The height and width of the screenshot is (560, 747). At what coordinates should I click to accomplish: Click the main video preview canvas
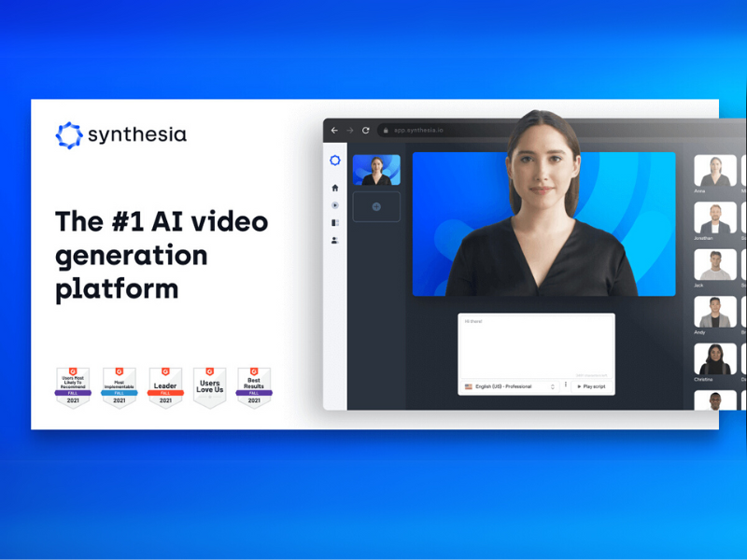(x=543, y=224)
